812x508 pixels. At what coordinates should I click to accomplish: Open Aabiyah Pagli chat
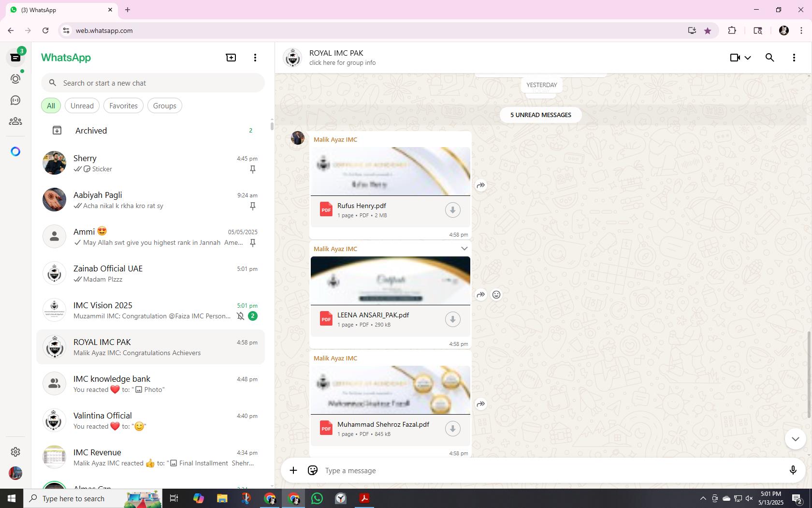(150, 200)
